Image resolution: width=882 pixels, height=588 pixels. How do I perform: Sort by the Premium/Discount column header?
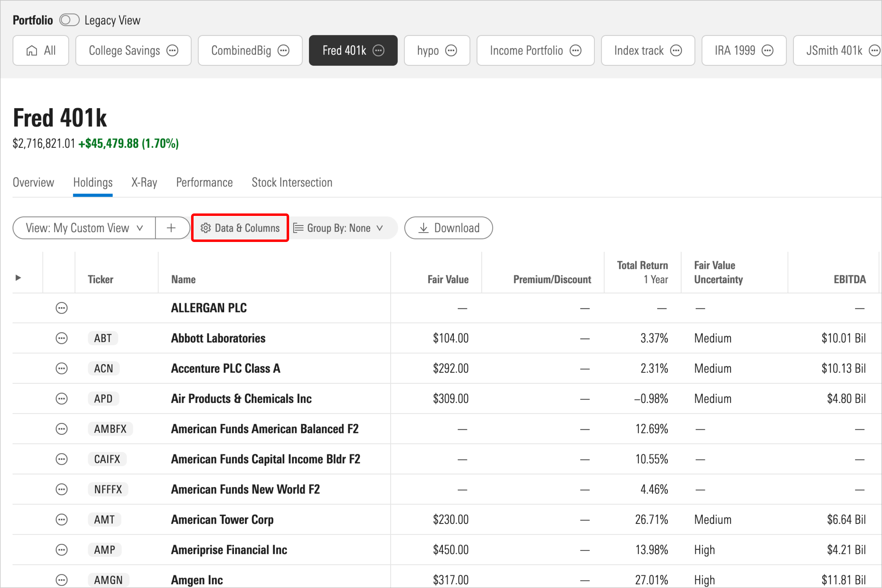[552, 279]
